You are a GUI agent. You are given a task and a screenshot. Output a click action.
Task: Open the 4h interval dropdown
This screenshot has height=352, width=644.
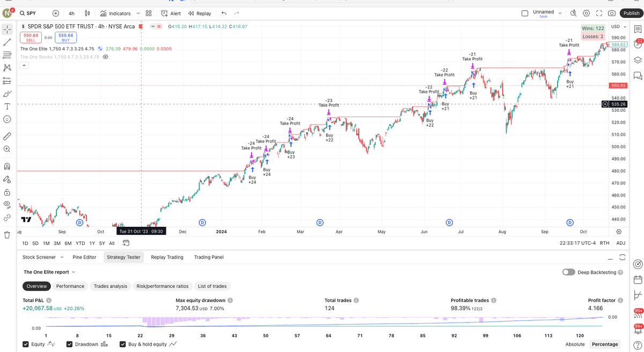(71, 13)
